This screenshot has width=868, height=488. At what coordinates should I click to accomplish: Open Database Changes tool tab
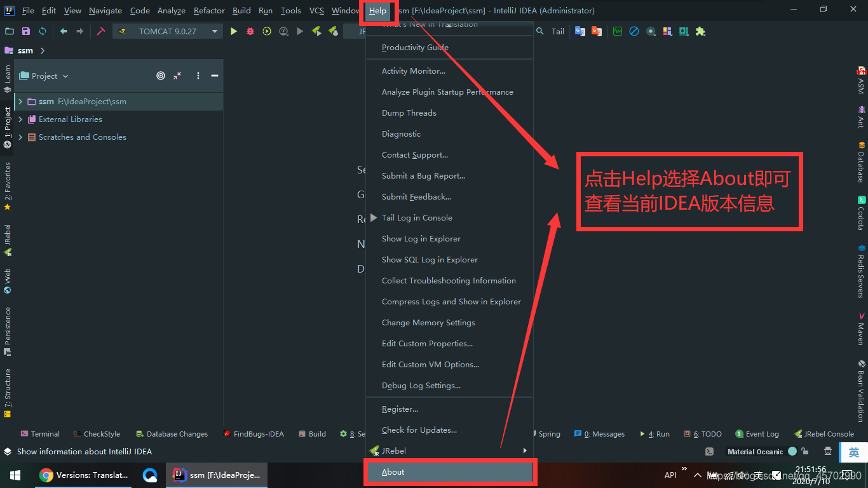172,434
